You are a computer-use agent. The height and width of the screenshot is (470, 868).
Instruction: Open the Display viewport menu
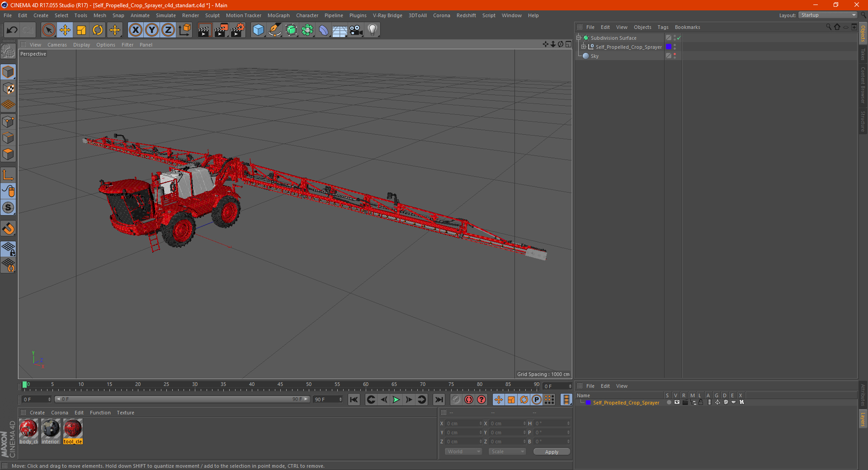[81, 45]
